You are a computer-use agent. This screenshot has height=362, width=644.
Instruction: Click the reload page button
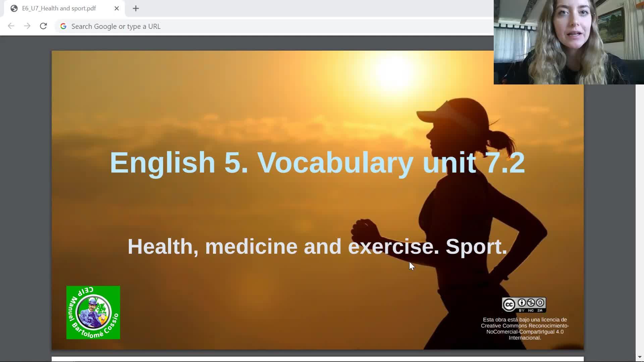(x=43, y=26)
